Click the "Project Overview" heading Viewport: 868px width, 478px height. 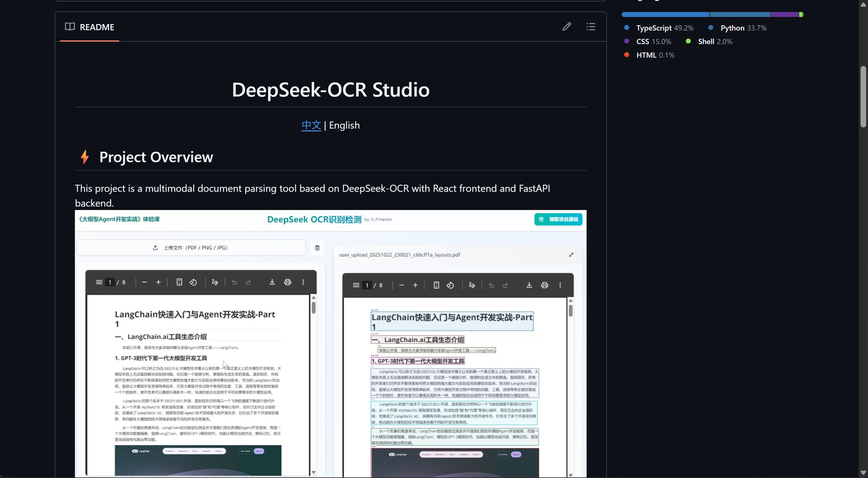156,157
